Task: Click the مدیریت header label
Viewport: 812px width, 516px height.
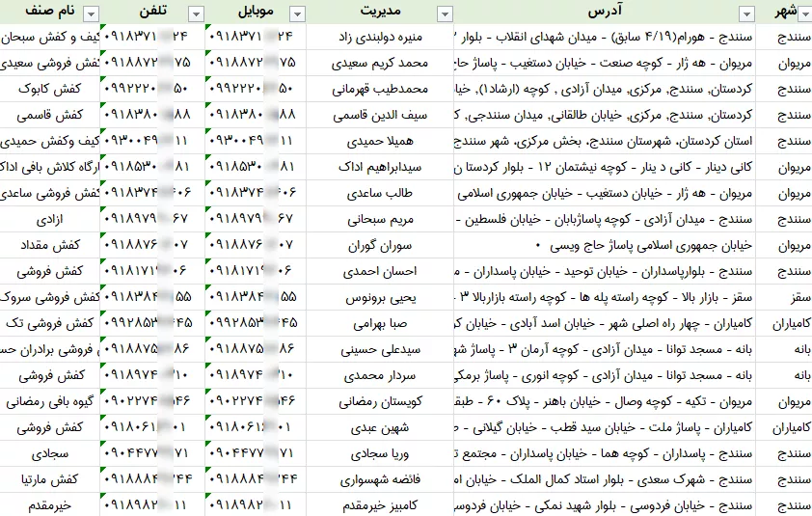Action: 380,11
